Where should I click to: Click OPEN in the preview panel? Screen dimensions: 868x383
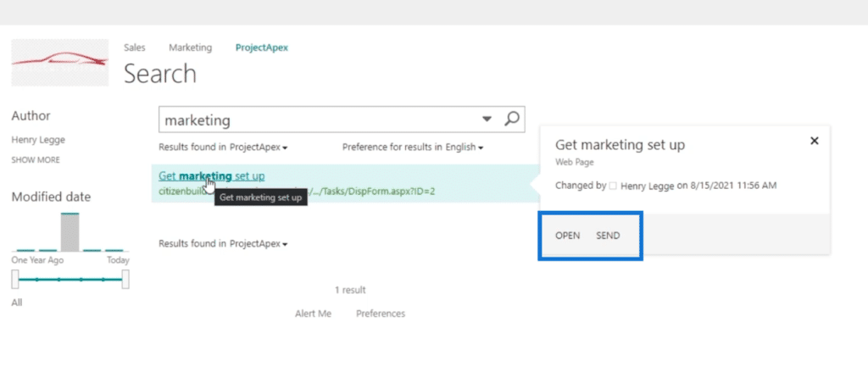(x=567, y=236)
